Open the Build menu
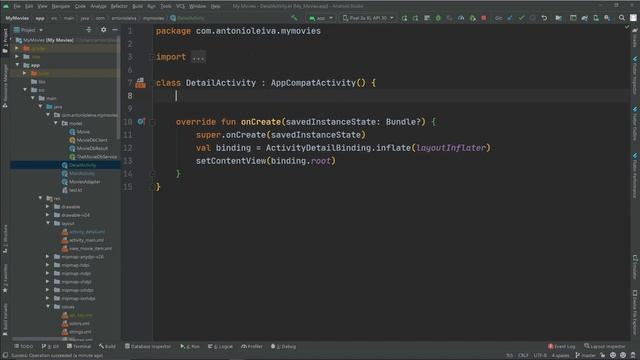 (138, 6)
